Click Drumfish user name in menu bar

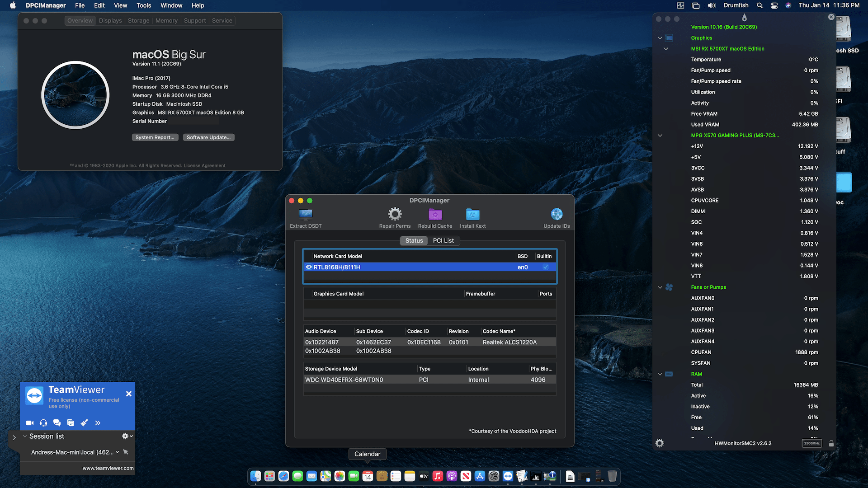736,5
